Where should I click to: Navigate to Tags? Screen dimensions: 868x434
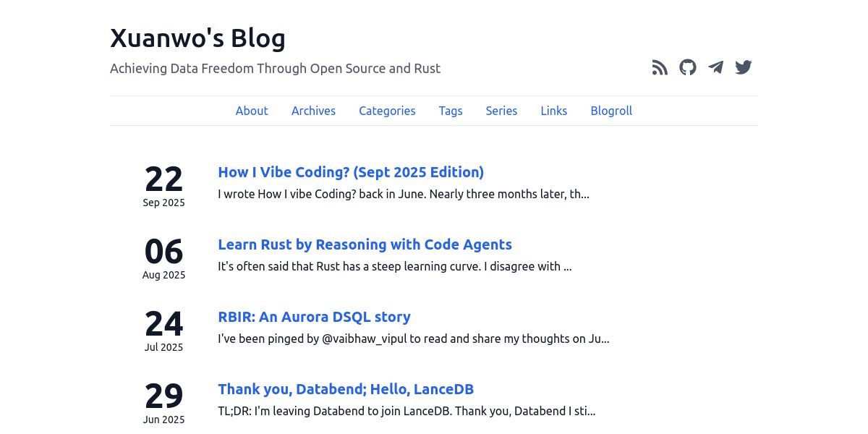pyautogui.click(x=451, y=111)
